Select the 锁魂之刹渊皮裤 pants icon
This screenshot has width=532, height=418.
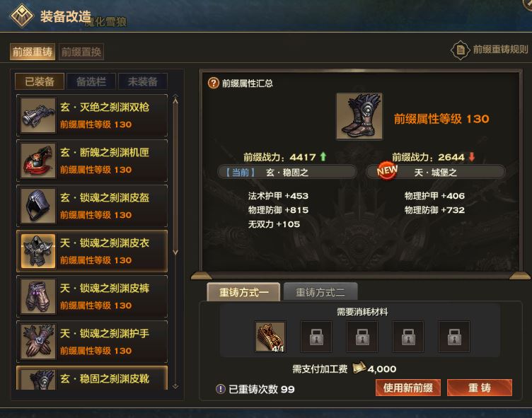pos(38,296)
